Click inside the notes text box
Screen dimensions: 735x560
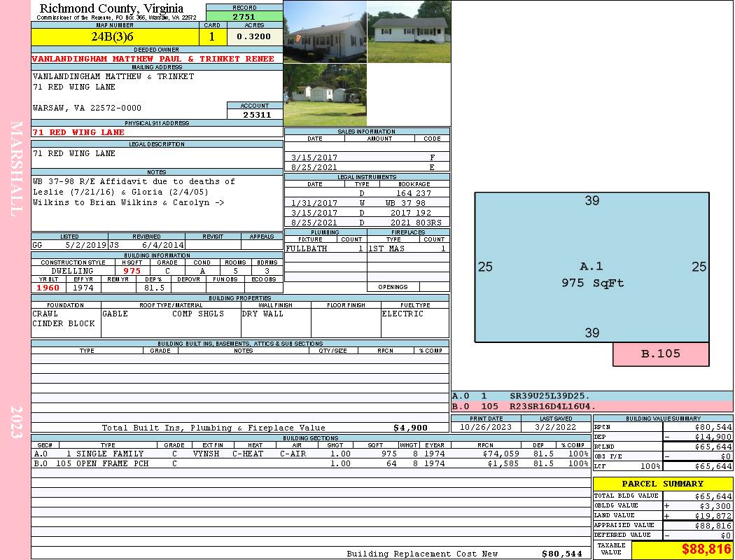click(x=157, y=203)
